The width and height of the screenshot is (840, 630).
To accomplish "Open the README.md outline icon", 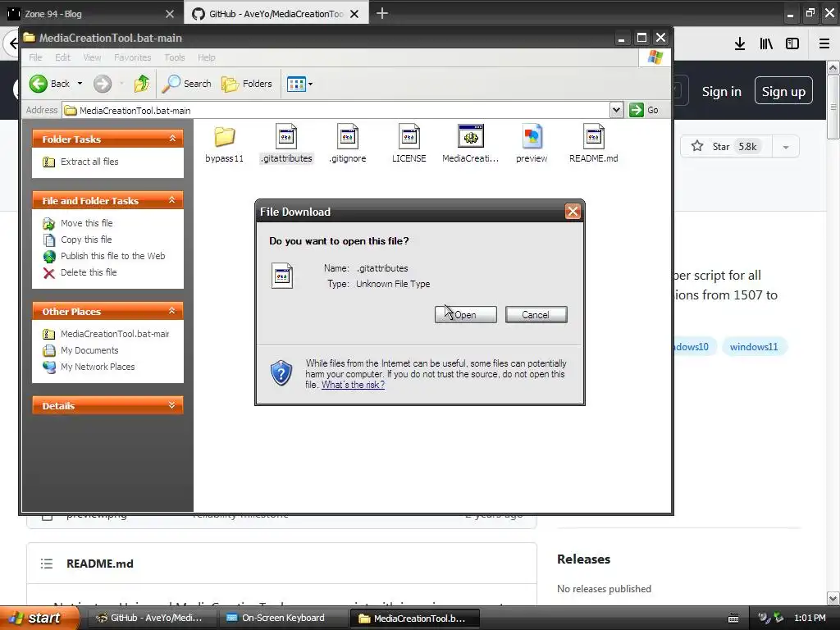I will pyautogui.click(x=47, y=564).
